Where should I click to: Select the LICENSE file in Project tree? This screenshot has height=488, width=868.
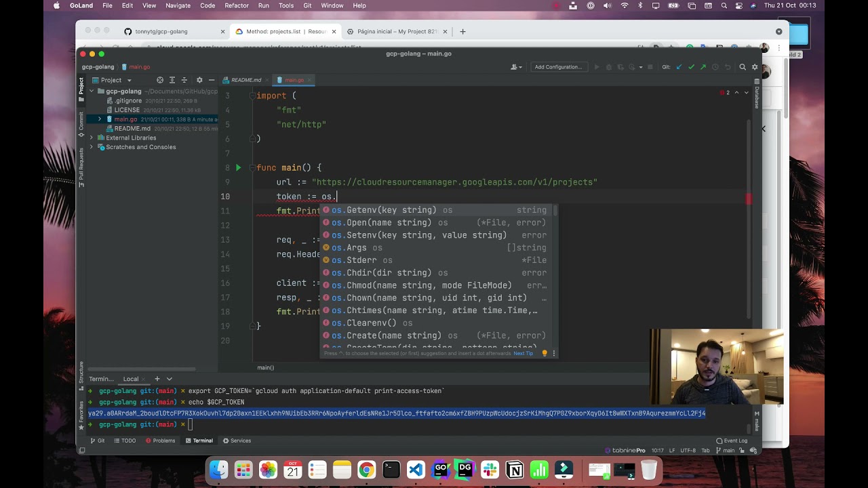[127, 110]
